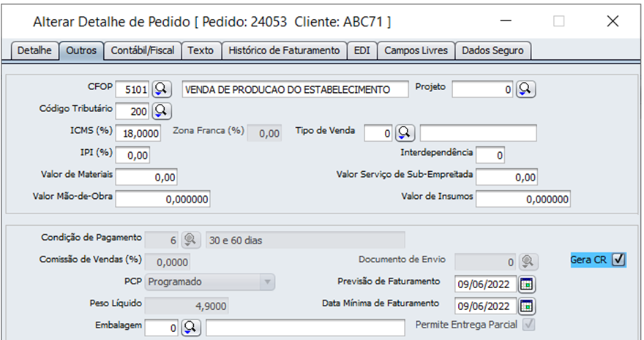Click the Valor de Insumos field
The image size is (644, 340).
point(523,199)
